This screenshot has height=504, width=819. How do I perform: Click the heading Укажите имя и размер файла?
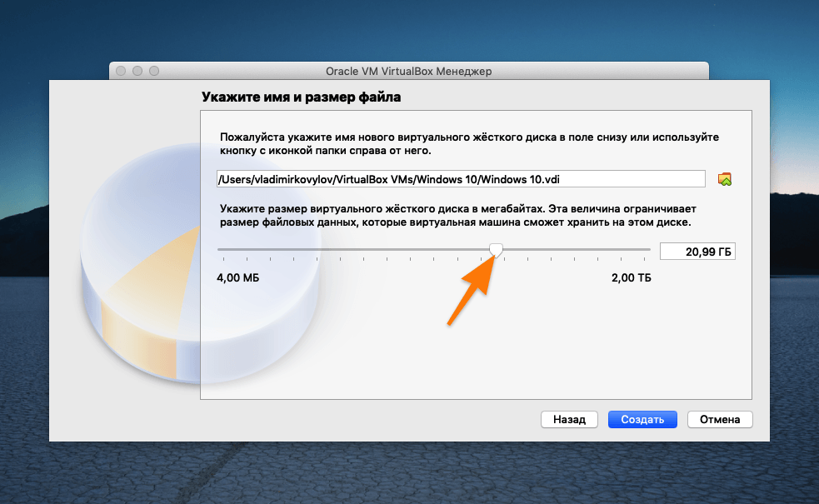[x=302, y=97]
